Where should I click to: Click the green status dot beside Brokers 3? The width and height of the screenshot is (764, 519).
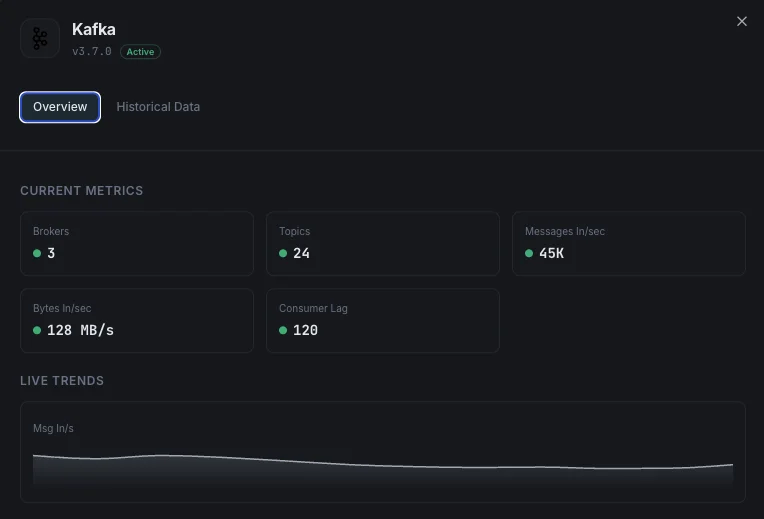coord(37,253)
